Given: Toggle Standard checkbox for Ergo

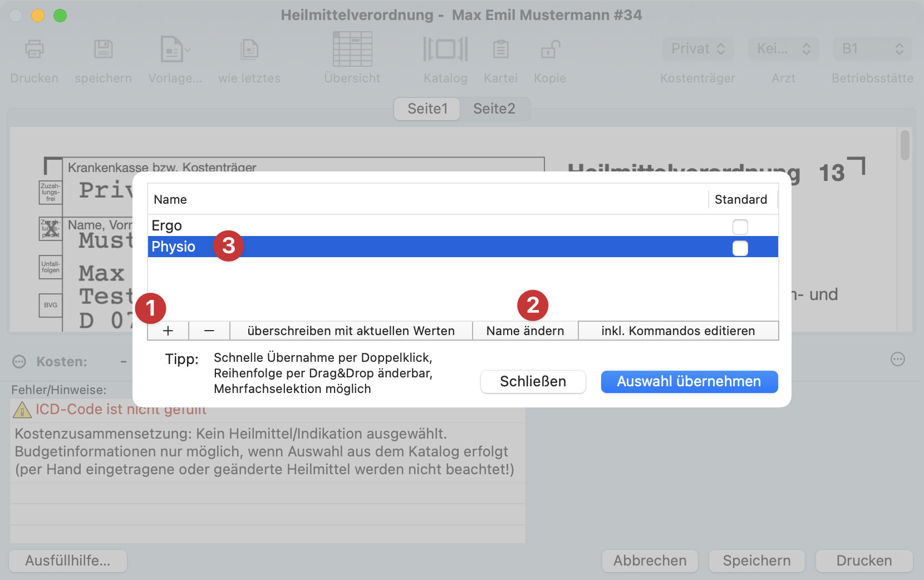Looking at the screenshot, I should coord(740,227).
